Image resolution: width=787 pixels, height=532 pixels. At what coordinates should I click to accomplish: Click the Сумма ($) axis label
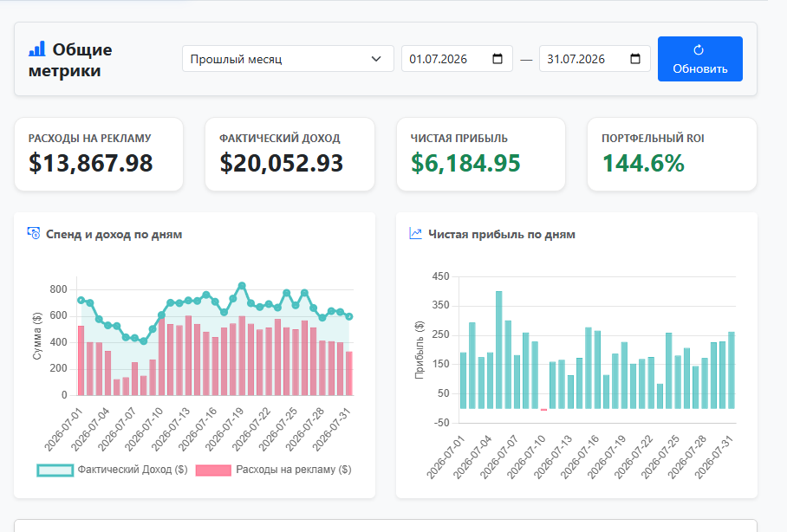tap(37, 336)
